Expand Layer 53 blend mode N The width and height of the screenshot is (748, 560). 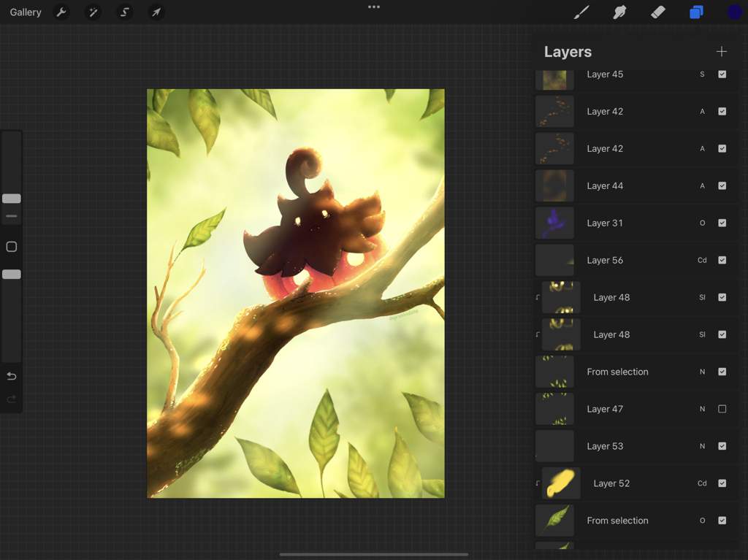click(702, 446)
